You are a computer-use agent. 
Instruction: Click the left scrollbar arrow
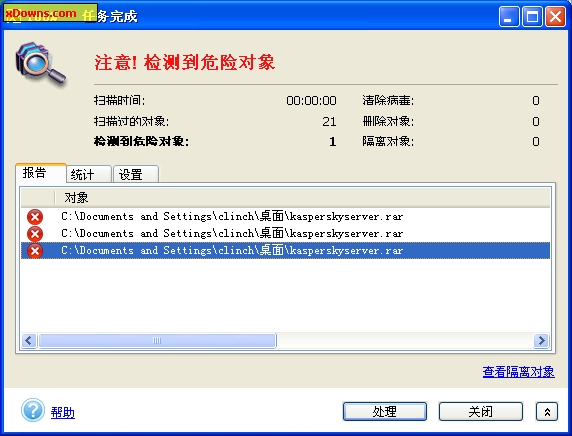29,340
